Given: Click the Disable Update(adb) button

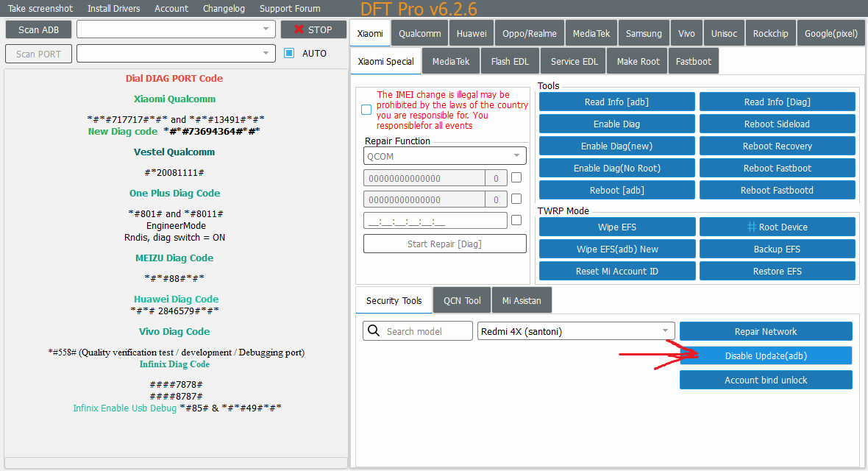Looking at the screenshot, I should tap(766, 355).
